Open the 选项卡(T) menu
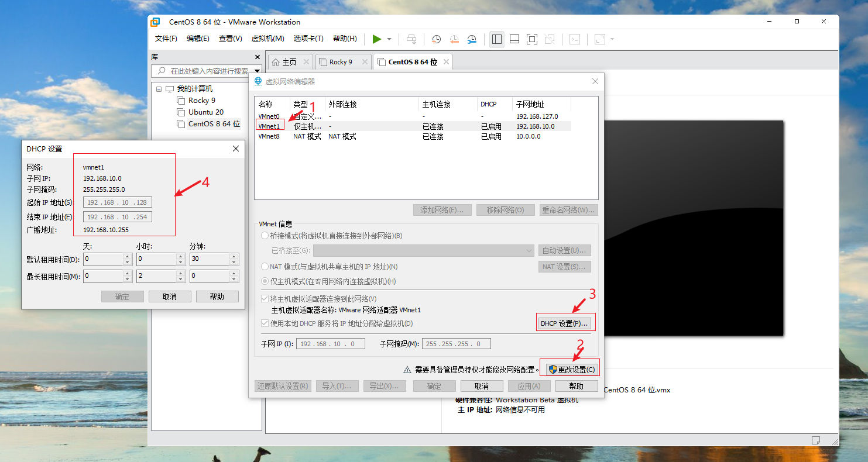This screenshot has height=462, width=868. pos(308,39)
